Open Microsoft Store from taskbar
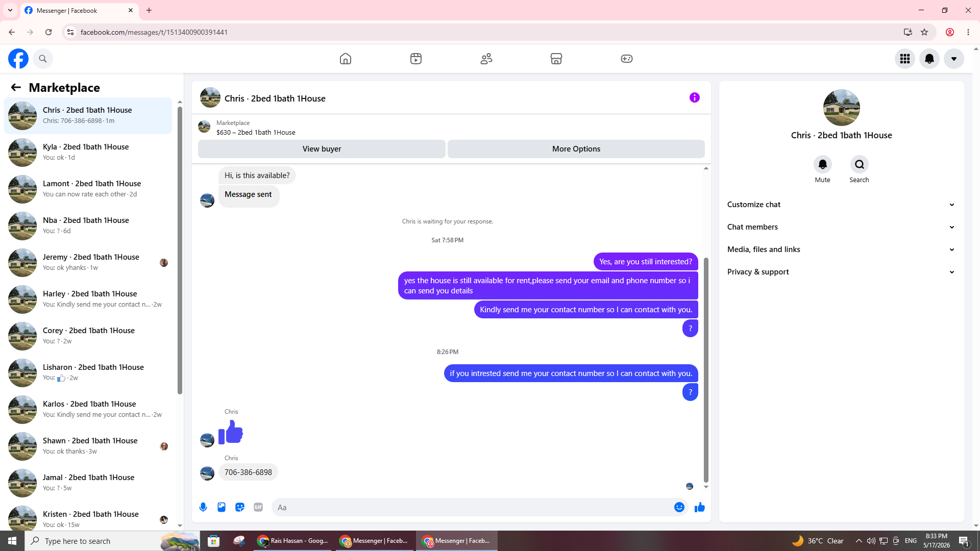This screenshot has width=980, height=551. [x=214, y=541]
